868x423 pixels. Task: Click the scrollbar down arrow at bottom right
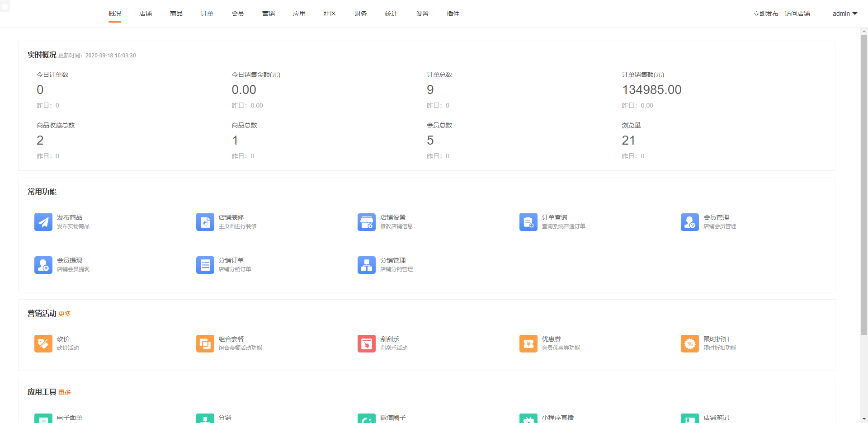click(864, 418)
